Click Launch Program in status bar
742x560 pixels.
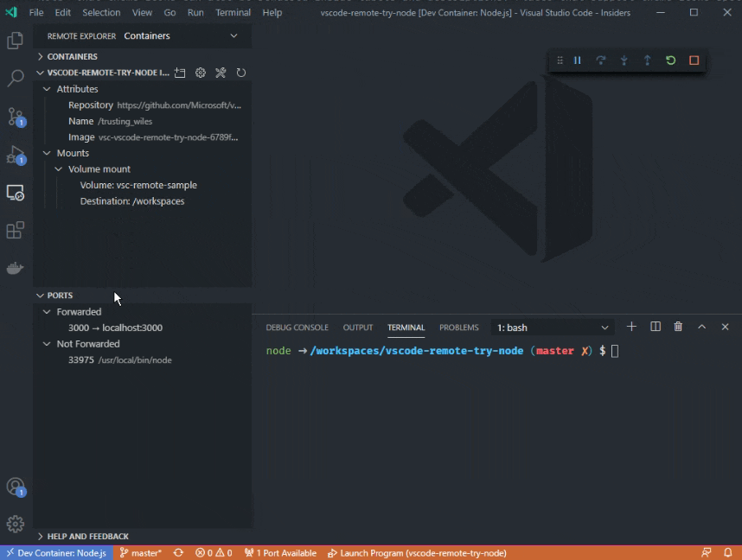point(417,553)
